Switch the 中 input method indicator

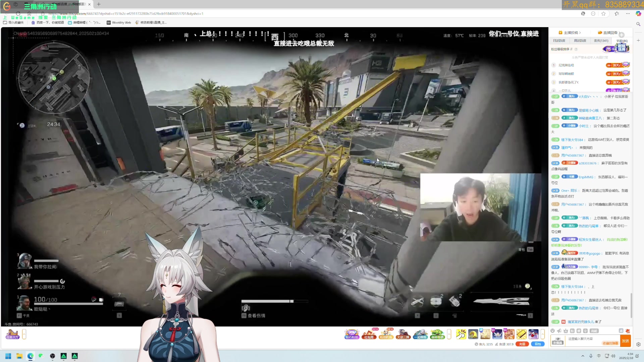click(599, 356)
